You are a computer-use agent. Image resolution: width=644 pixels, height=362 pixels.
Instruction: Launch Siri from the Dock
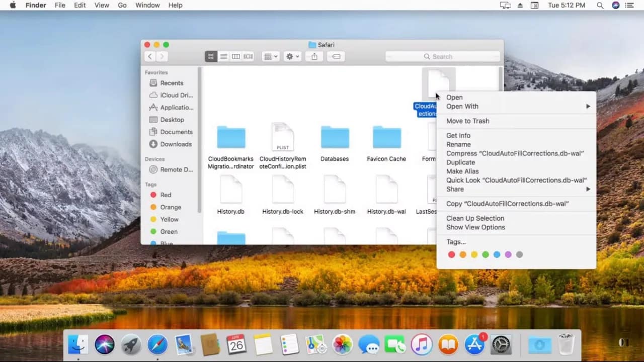click(105, 345)
